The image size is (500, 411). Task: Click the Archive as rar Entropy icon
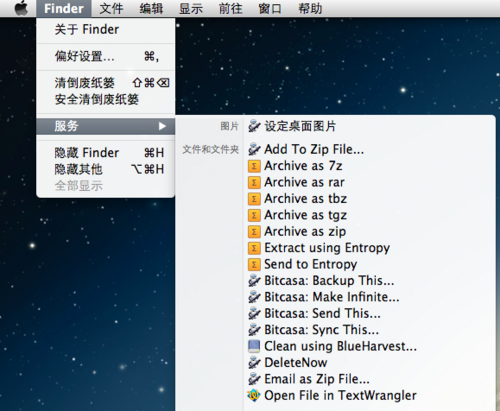(254, 182)
